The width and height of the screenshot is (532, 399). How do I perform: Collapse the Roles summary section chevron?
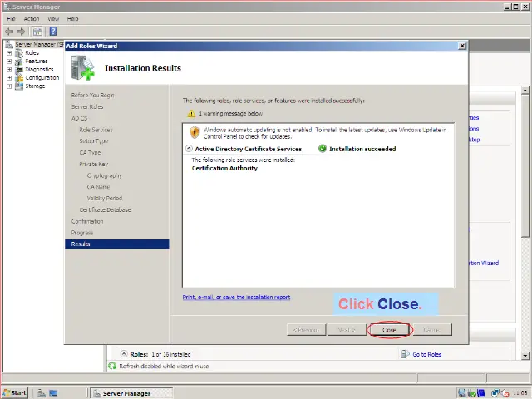pyautogui.click(x=124, y=354)
